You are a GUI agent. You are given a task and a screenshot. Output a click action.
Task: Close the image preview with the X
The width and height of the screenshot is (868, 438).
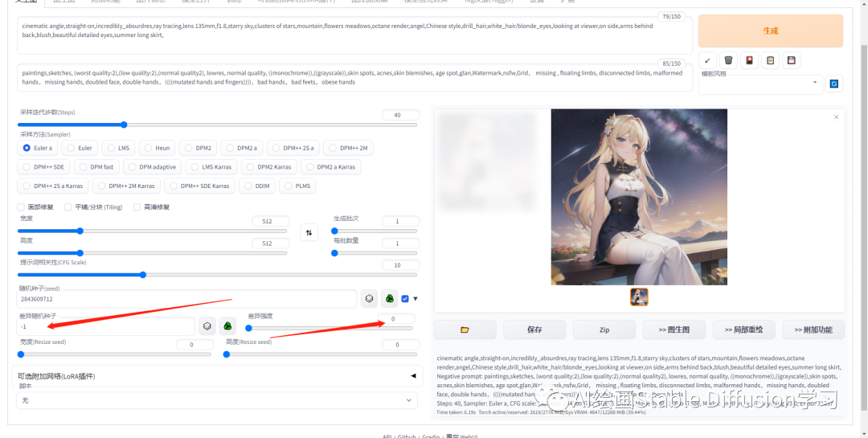[x=836, y=117]
